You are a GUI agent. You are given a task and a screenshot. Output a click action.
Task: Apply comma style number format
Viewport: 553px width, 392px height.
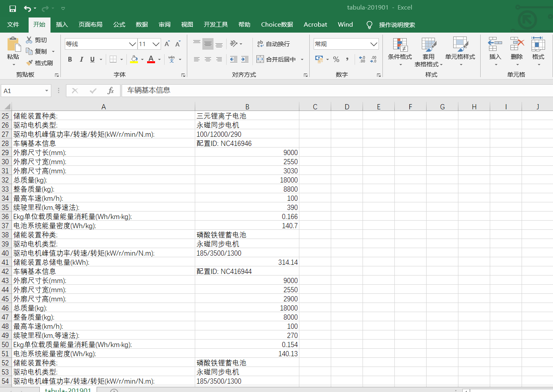(347, 59)
